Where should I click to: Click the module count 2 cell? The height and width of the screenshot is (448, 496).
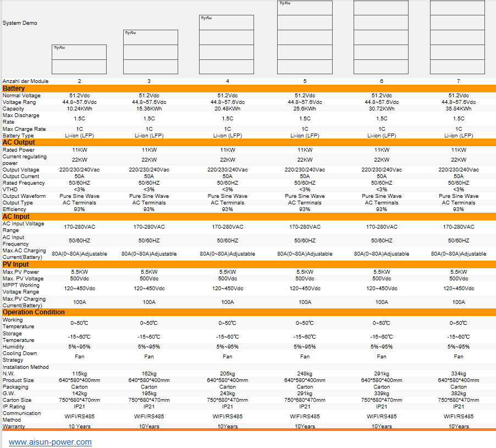click(x=79, y=81)
